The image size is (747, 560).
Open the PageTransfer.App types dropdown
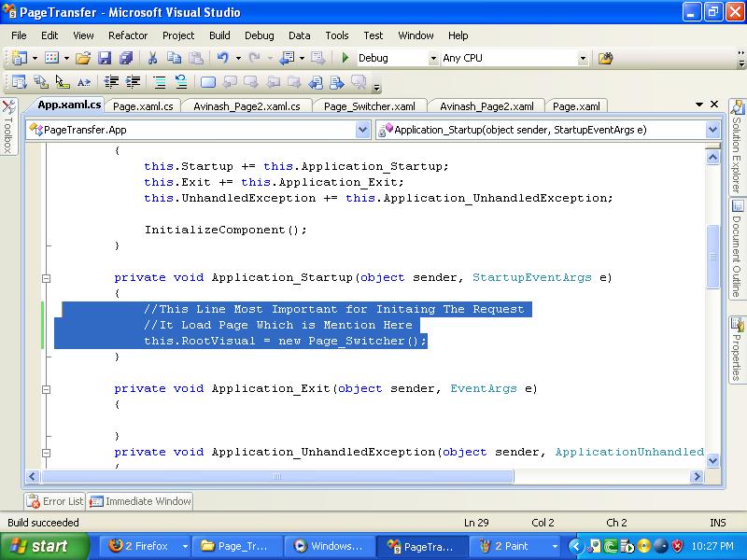(x=362, y=130)
